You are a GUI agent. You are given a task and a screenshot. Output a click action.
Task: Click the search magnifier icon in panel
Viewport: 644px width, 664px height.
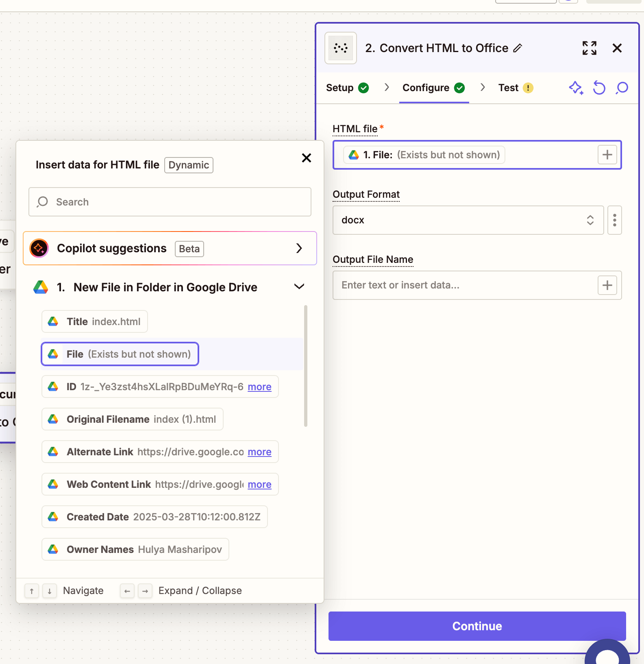[622, 88]
